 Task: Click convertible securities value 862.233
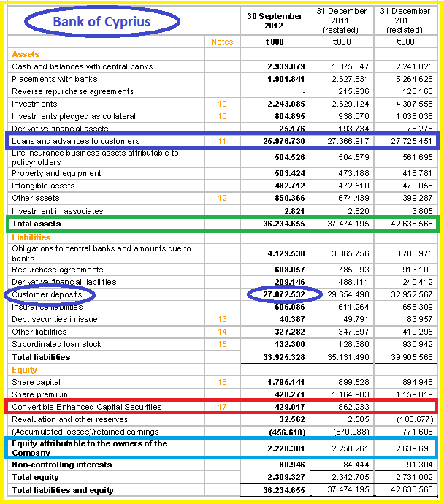[353, 407]
